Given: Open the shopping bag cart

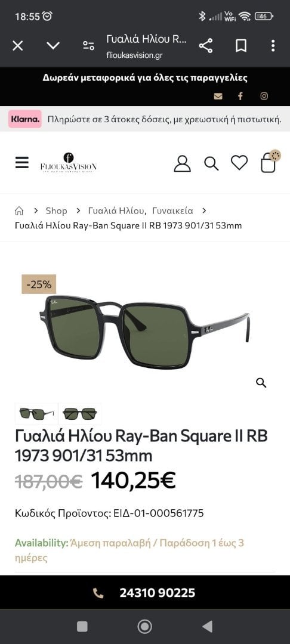Looking at the screenshot, I should (270, 162).
